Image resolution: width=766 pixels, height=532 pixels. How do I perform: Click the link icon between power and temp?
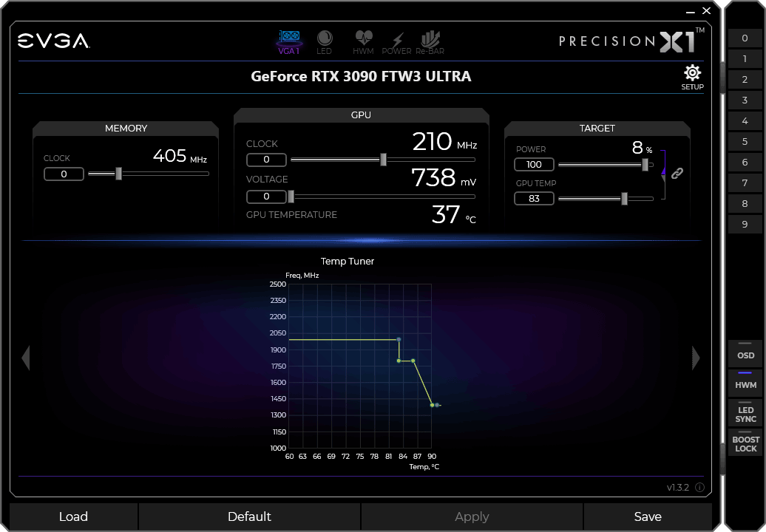coord(677,174)
